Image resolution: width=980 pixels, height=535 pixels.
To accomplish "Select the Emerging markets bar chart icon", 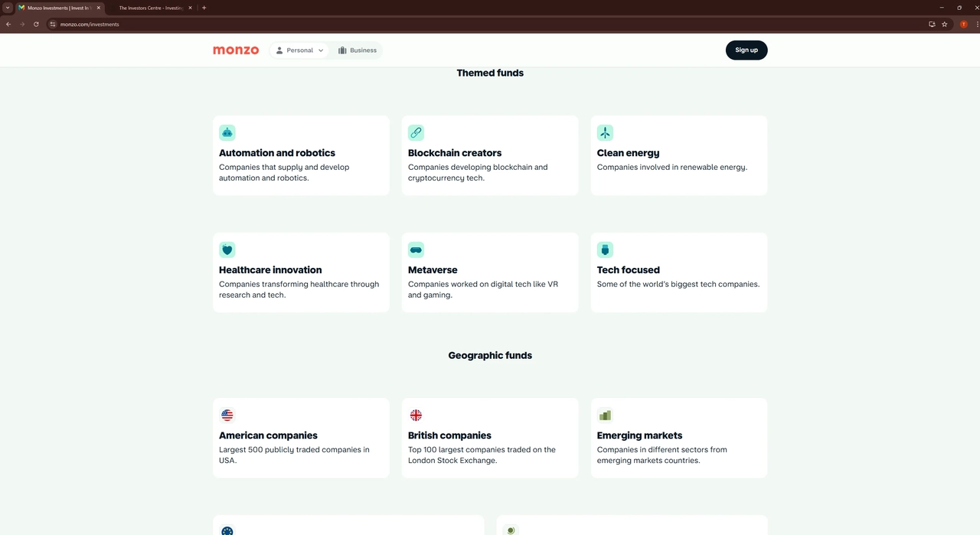I will coord(605,414).
